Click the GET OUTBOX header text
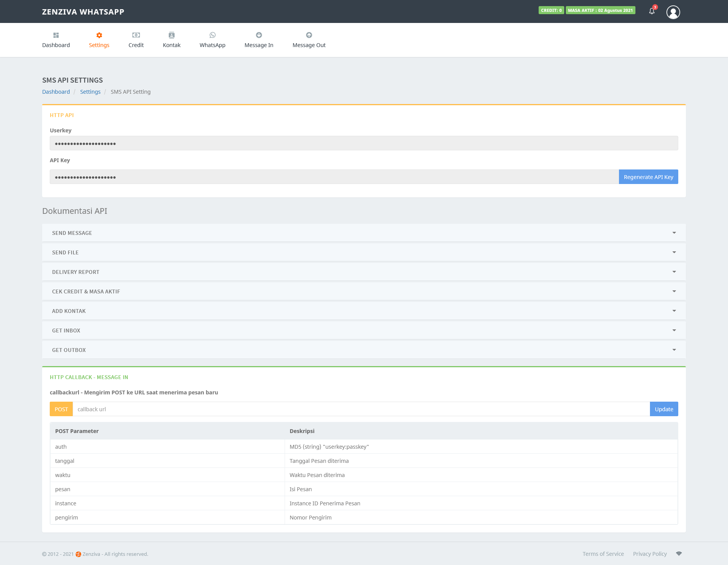 click(69, 350)
